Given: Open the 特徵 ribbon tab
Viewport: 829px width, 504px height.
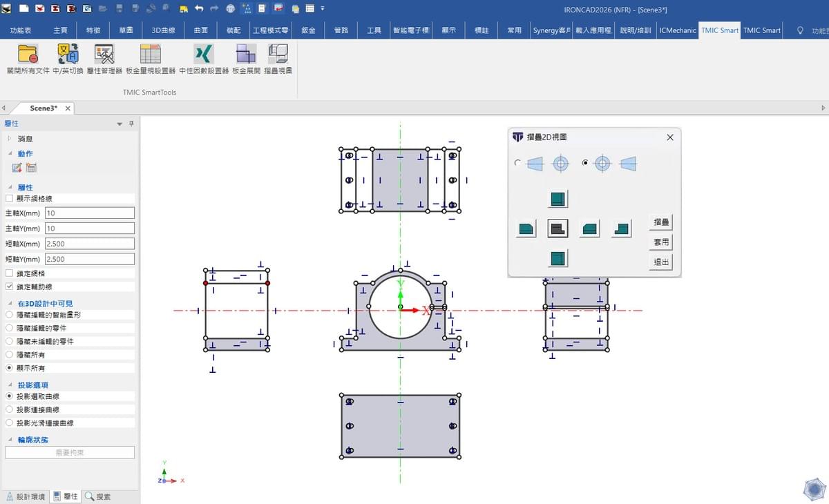Looking at the screenshot, I should (93, 30).
